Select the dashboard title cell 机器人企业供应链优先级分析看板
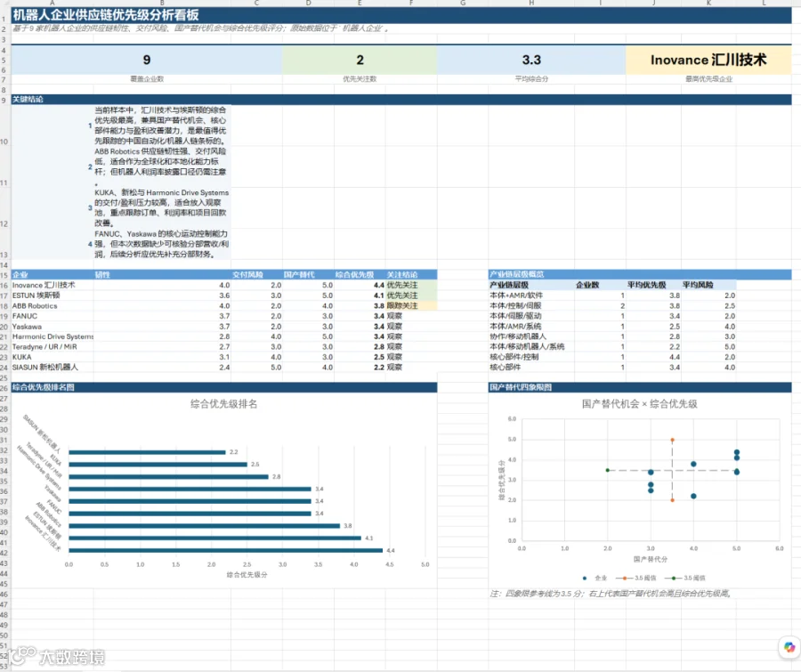This screenshot has width=801, height=672. 106,15
